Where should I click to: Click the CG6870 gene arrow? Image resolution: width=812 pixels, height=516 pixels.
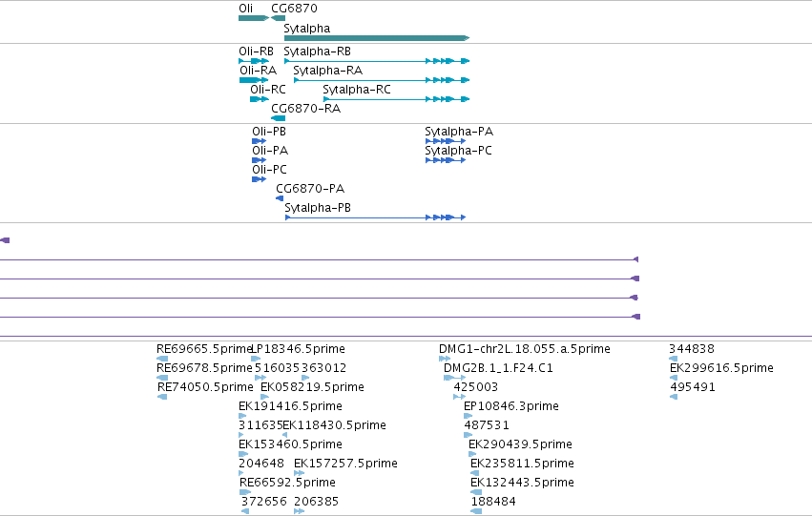(x=278, y=18)
